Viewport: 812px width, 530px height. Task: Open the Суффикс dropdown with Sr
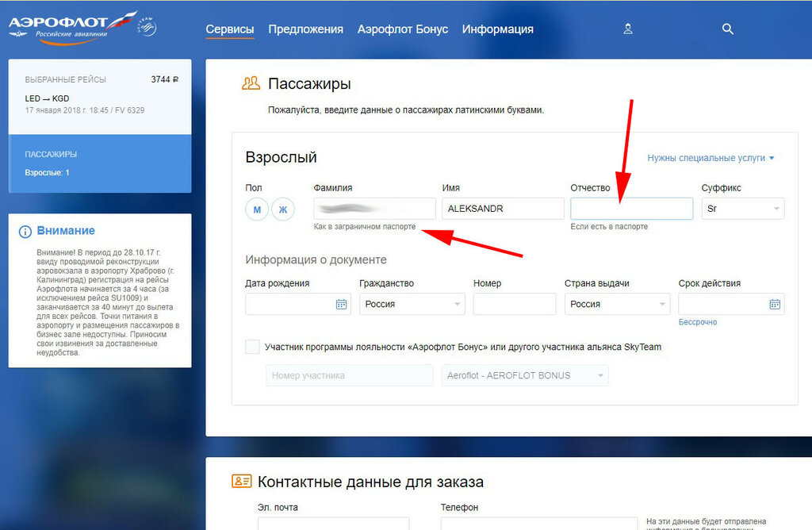tap(742, 209)
